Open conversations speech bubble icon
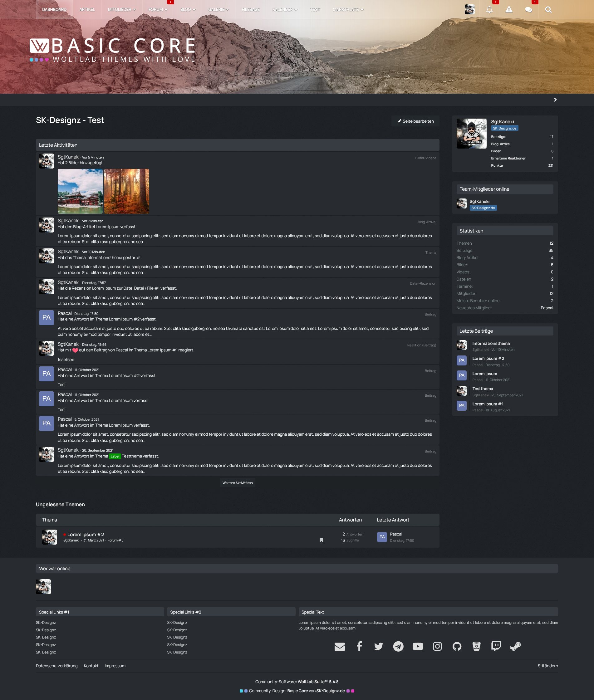594x700 pixels. [528, 10]
